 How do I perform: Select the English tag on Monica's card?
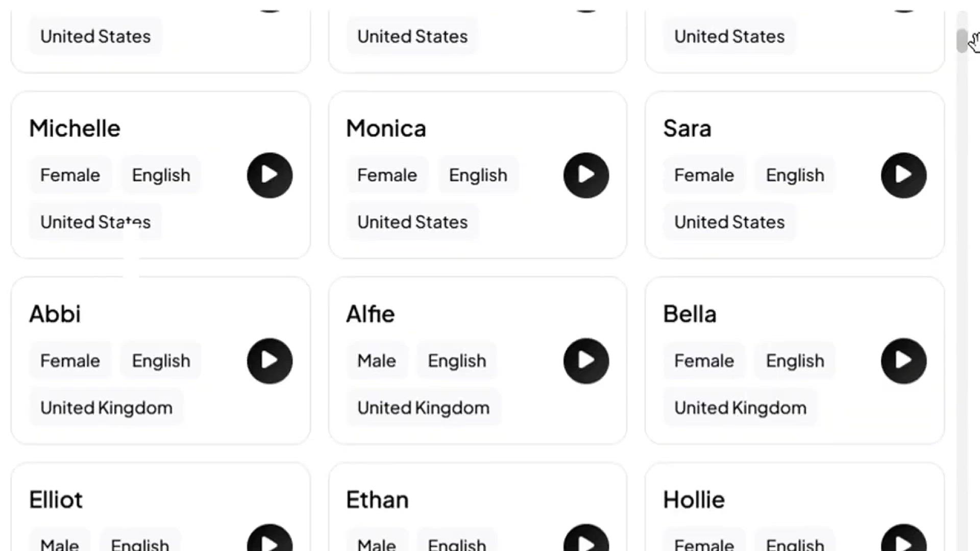click(478, 175)
